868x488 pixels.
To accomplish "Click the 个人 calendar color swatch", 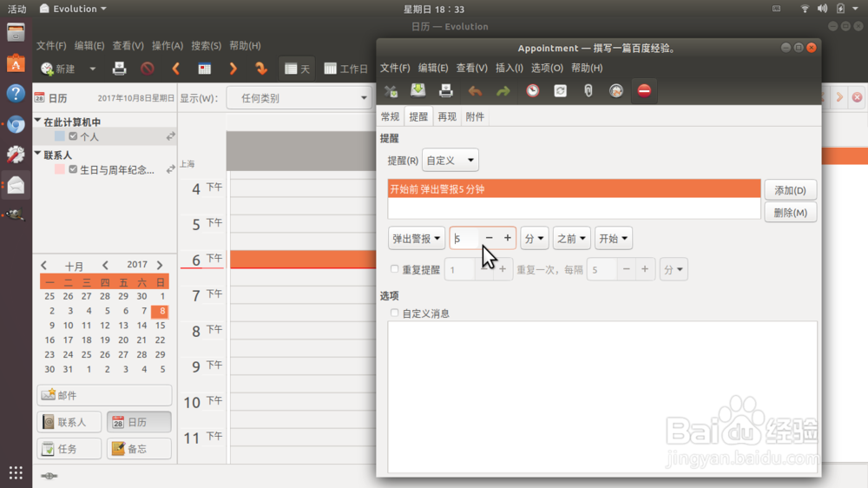I will tap(60, 136).
